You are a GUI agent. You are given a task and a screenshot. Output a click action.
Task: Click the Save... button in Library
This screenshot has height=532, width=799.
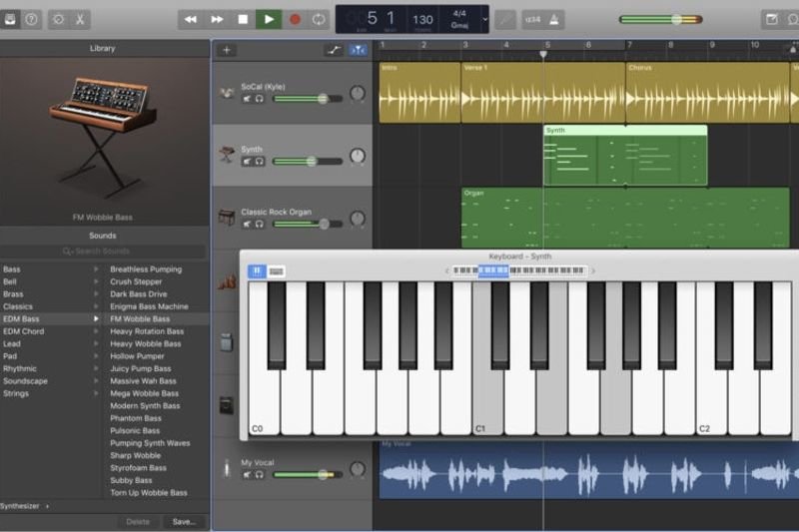(184, 521)
